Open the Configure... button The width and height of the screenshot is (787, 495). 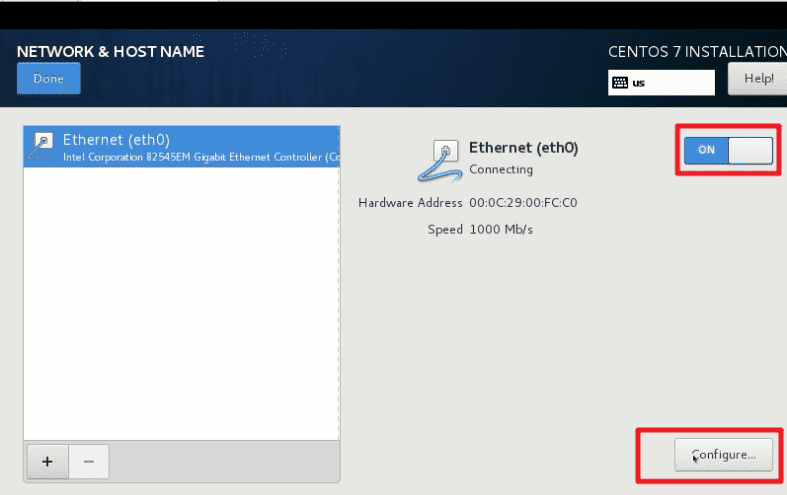click(x=723, y=455)
